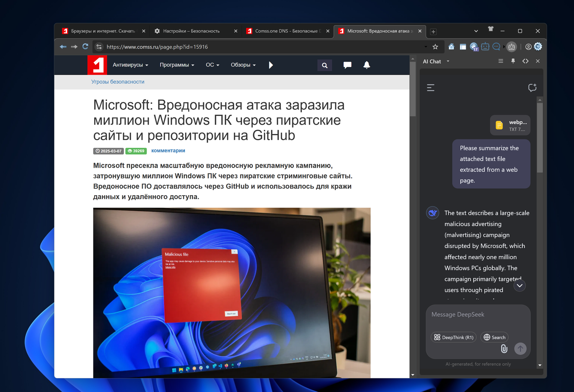Image resolution: width=574 pixels, height=392 pixels.
Task: Open site information icon in address bar
Action: click(99, 47)
